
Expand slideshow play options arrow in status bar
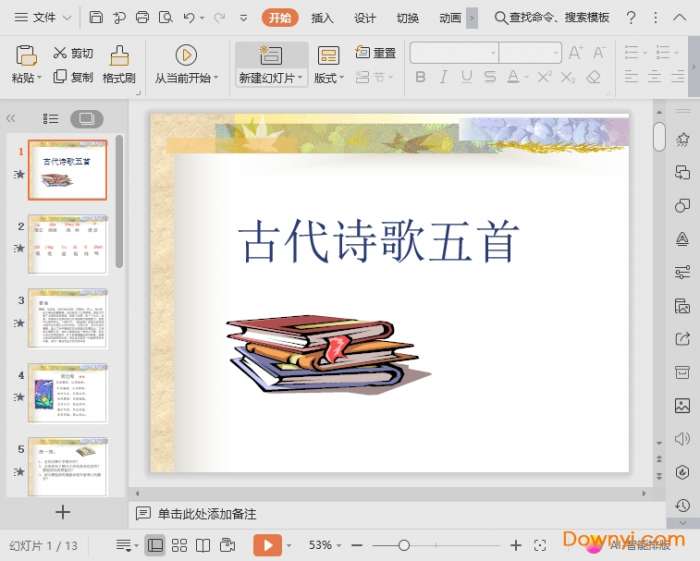289,545
